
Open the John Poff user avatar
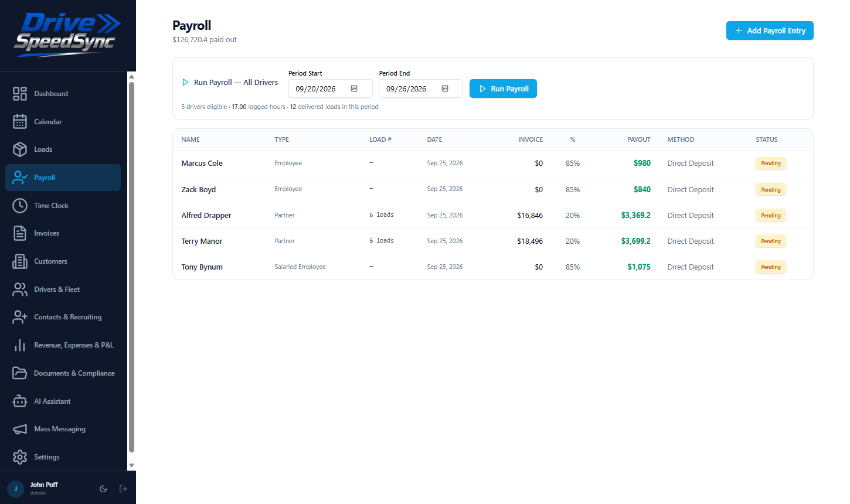(x=16, y=489)
